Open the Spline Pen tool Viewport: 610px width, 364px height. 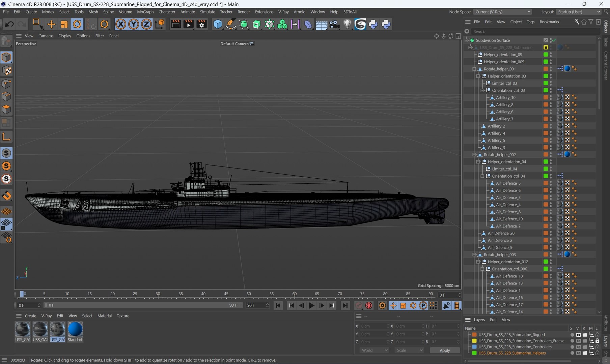231,24
